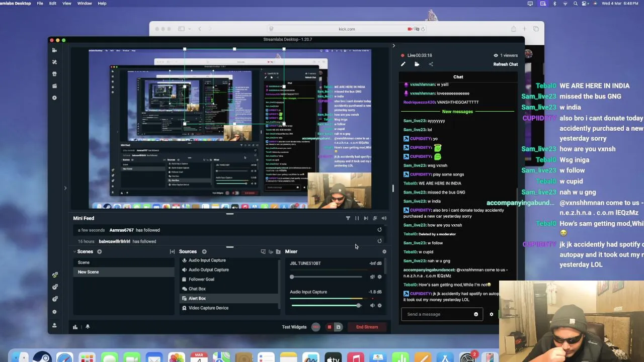Replay the 16 hours ago follow alert
This screenshot has width=644, height=362.
(x=379, y=241)
